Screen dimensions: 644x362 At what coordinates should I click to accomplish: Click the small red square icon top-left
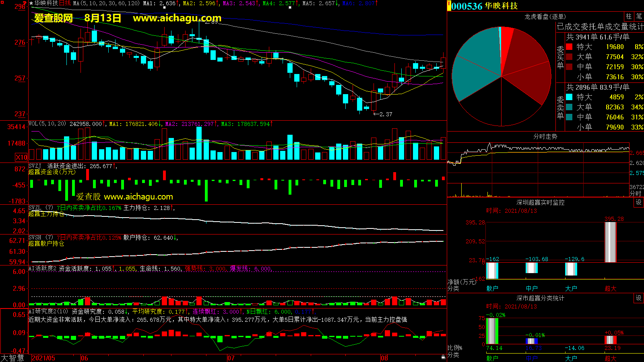tap(2, 2)
